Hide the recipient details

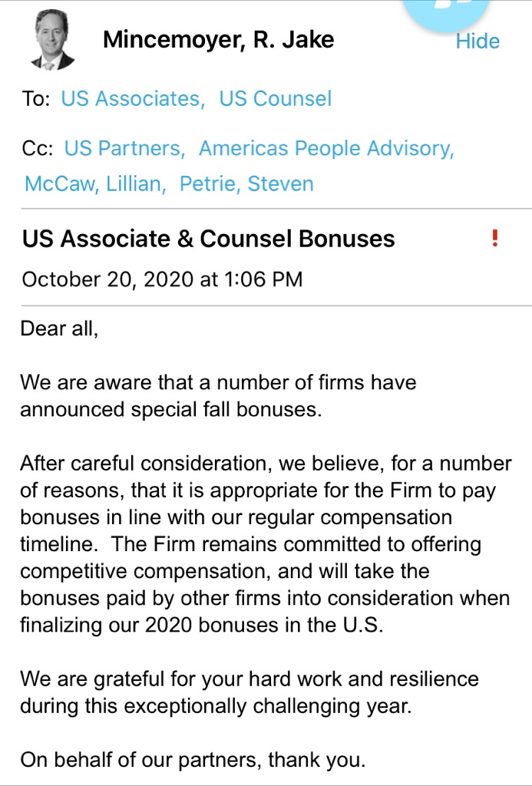tap(477, 41)
